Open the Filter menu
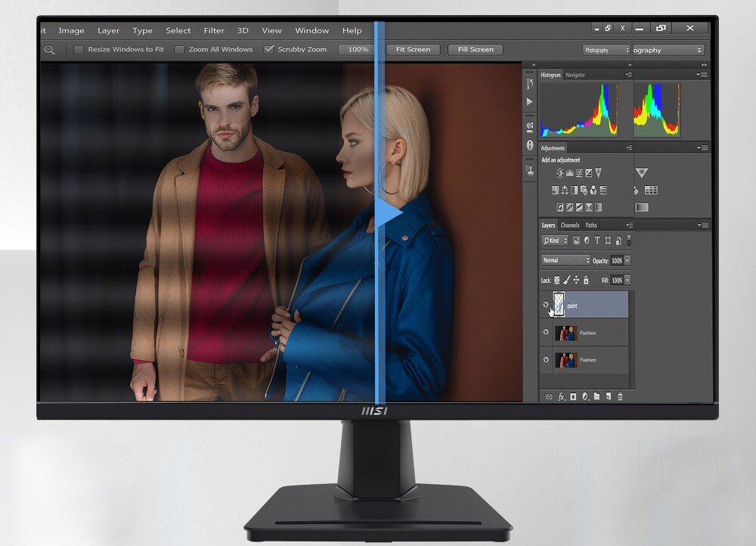Image resolution: width=756 pixels, height=546 pixels. coord(214,30)
